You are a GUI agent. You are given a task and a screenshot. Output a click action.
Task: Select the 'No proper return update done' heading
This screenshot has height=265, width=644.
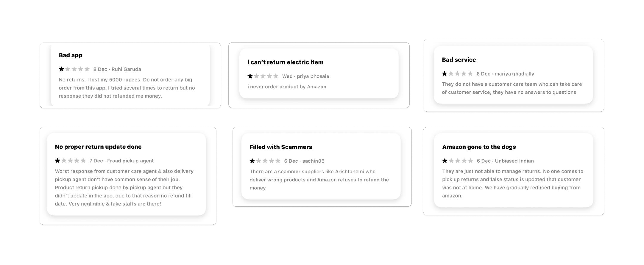point(98,147)
